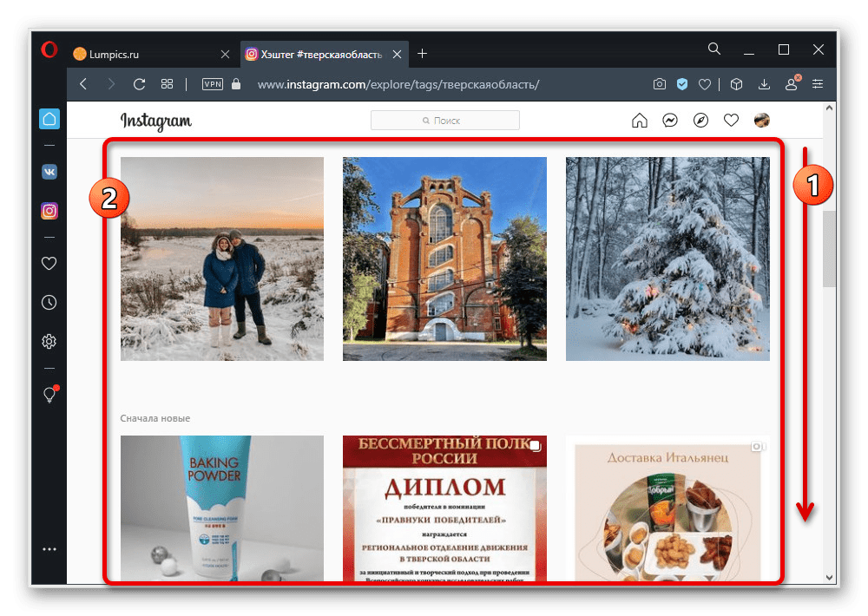Go back to previous page
This screenshot has width=868, height=616.
pyautogui.click(x=83, y=84)
